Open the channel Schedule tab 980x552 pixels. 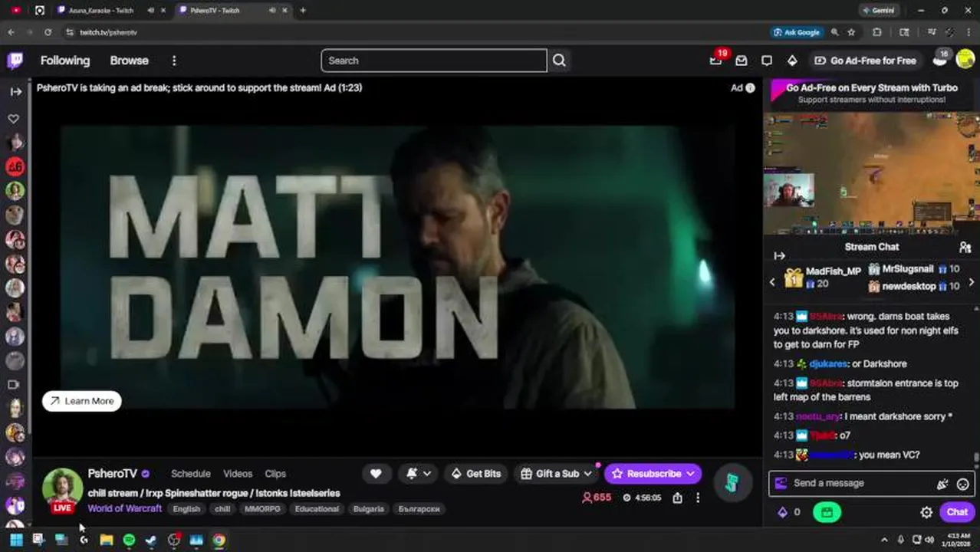click(191, 474)
